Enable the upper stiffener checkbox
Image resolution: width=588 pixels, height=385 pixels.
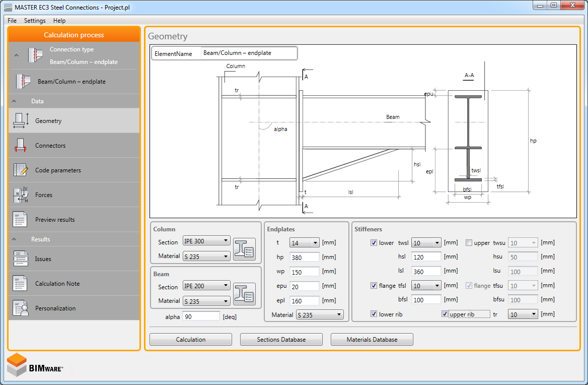[x=469, y=243]
